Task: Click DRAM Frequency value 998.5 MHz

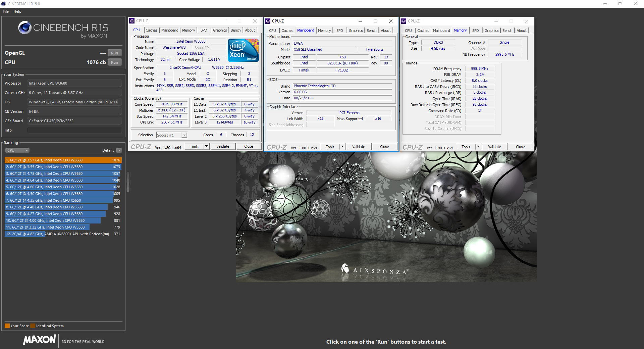Action: [x=480, y=68]
